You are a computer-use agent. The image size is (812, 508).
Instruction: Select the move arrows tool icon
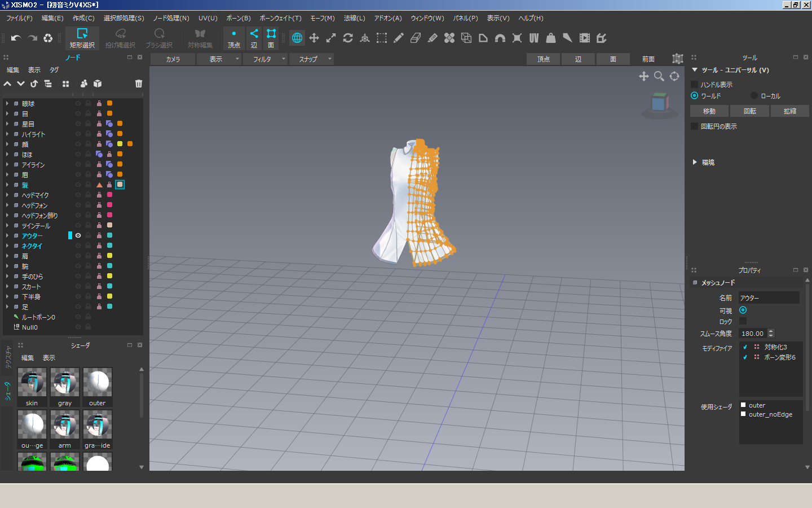pyautogui.click(x=314, y=38)
